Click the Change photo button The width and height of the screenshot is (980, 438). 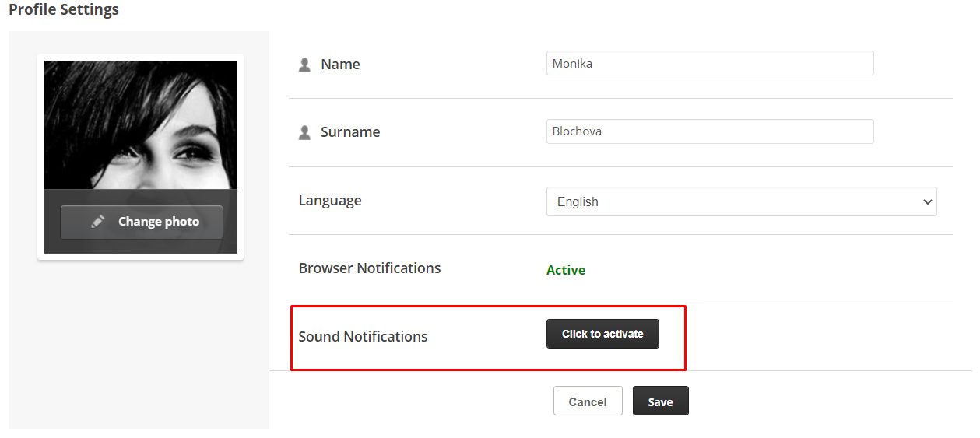141,222
